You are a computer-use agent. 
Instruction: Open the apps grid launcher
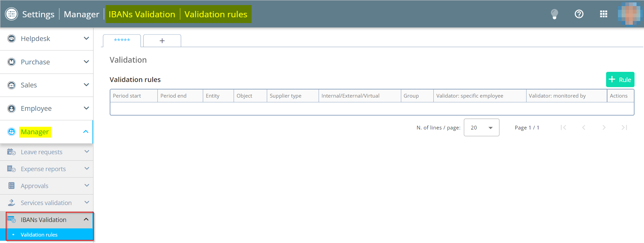coord(603,14)
